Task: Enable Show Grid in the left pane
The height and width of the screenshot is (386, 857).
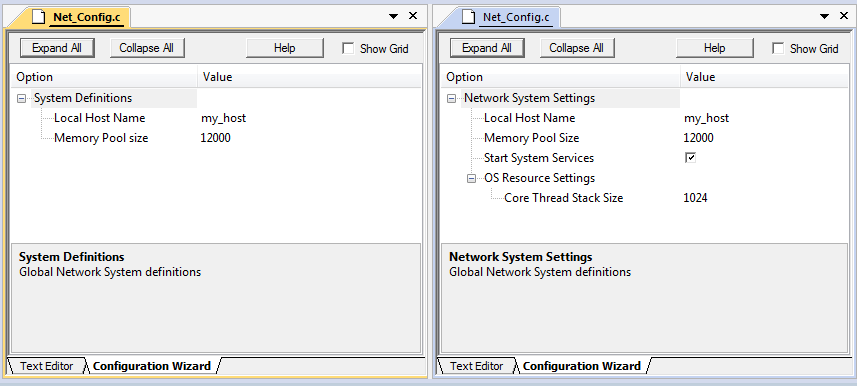Action: (x=348, y=48)
